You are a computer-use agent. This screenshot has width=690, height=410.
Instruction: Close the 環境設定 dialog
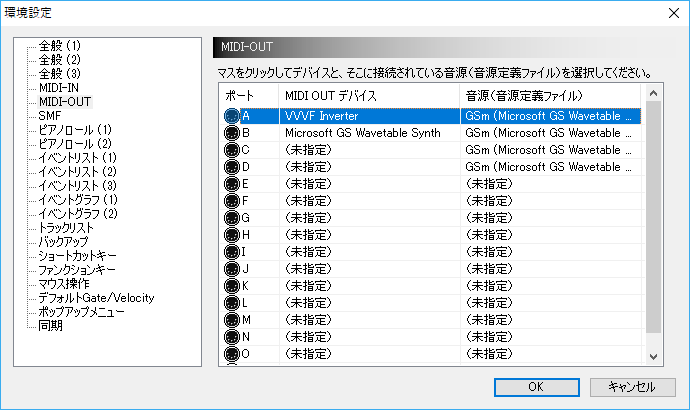click(674, 13)
